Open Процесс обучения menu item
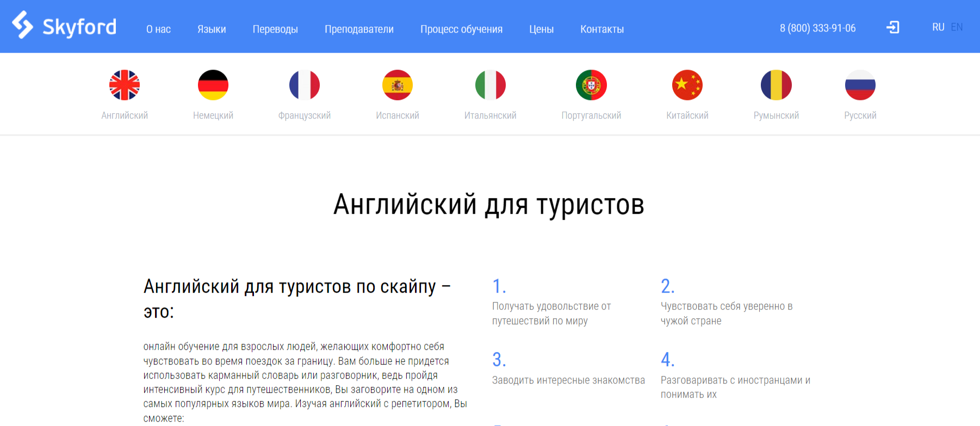Viewport: 980px width, 426px height. click(x=461, y=29)
